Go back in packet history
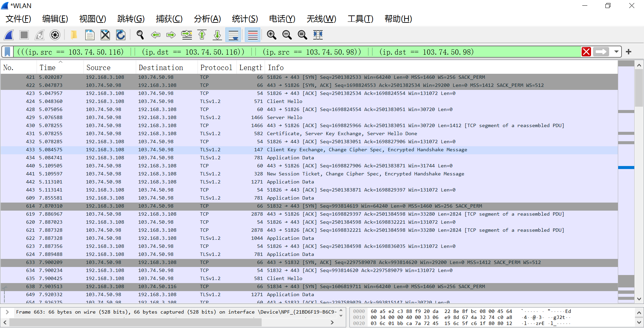The height and width of the screenshot is (328, 644). click(x=155, y=35)
